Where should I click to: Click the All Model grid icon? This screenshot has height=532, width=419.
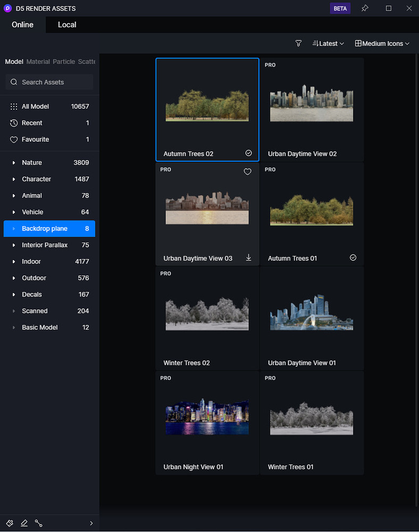[x=14, y=106]
